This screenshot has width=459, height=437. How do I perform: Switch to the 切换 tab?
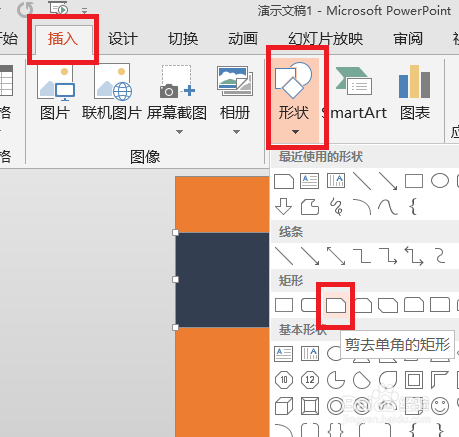click(183, 39)
